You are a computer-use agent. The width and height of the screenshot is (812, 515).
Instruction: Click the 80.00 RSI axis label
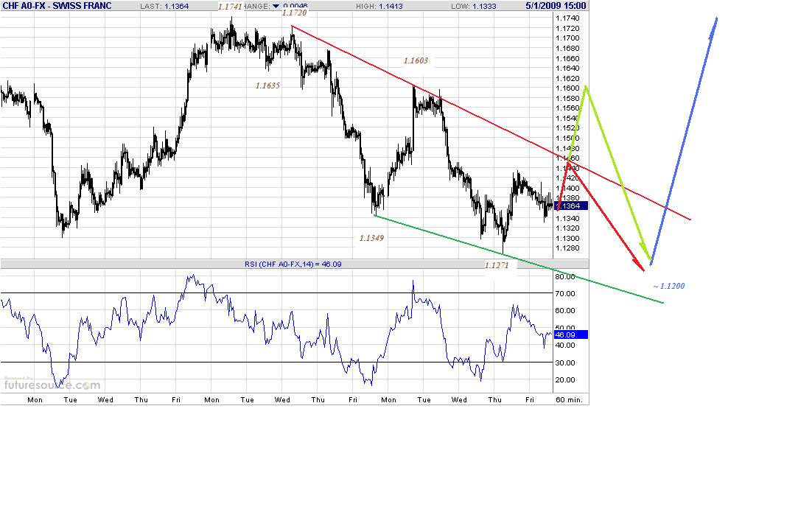pos(565,277)
